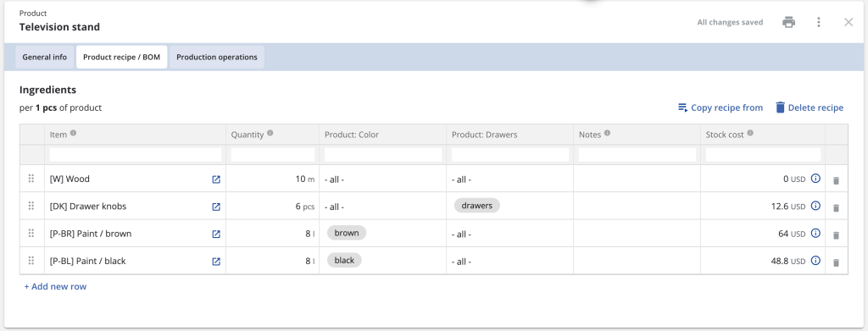The height and width of the screenshot is (331, 868).
Task: Open Wood row Product: Color selection
Action: coord(382,179)
